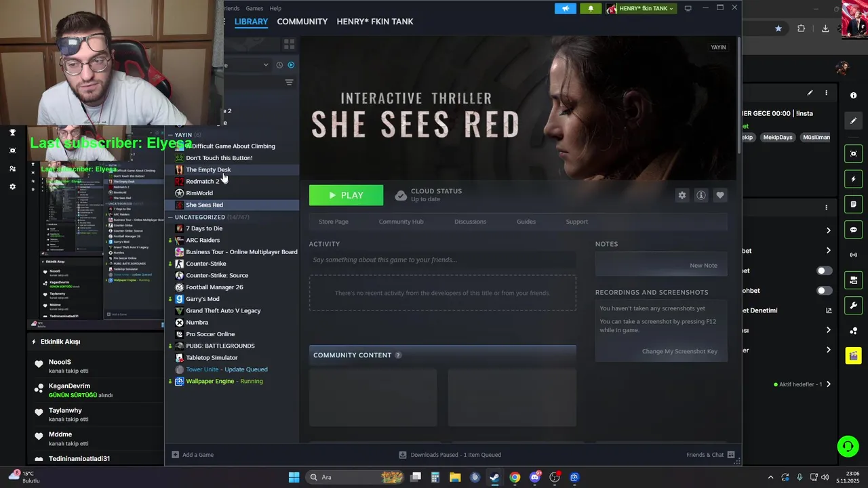The height and width of the screenshot is (488, 868).
Task: Collapse the UNCATEGORIZED collection
Action: 170,217
